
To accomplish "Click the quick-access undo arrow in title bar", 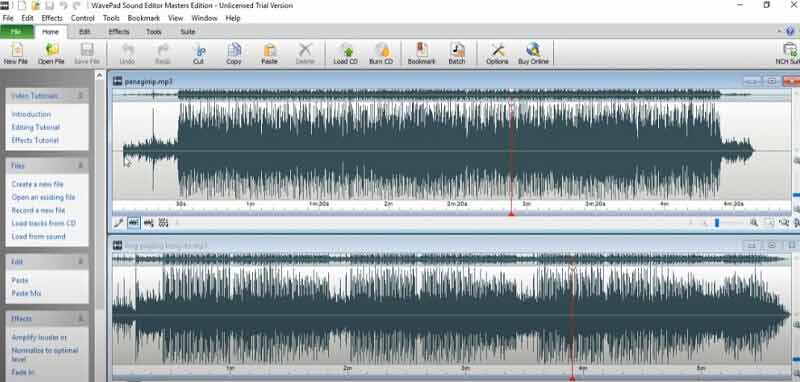I will pyautogui.click(x=63, y=6).
